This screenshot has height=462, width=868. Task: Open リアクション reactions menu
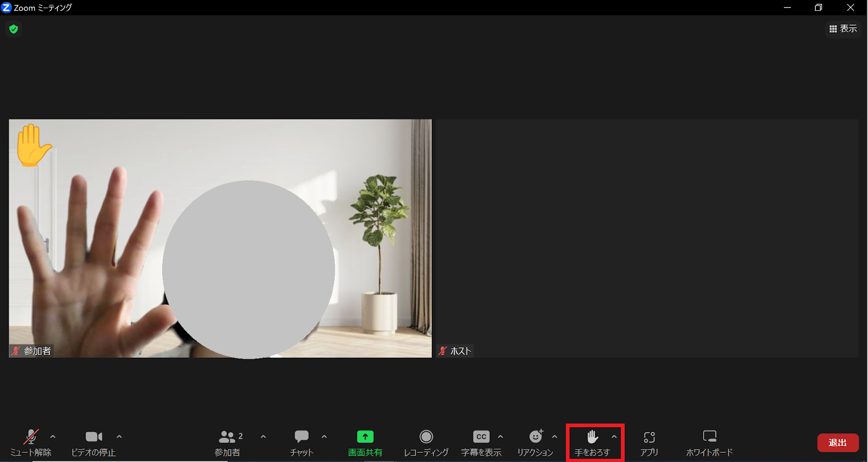[535, 443]
